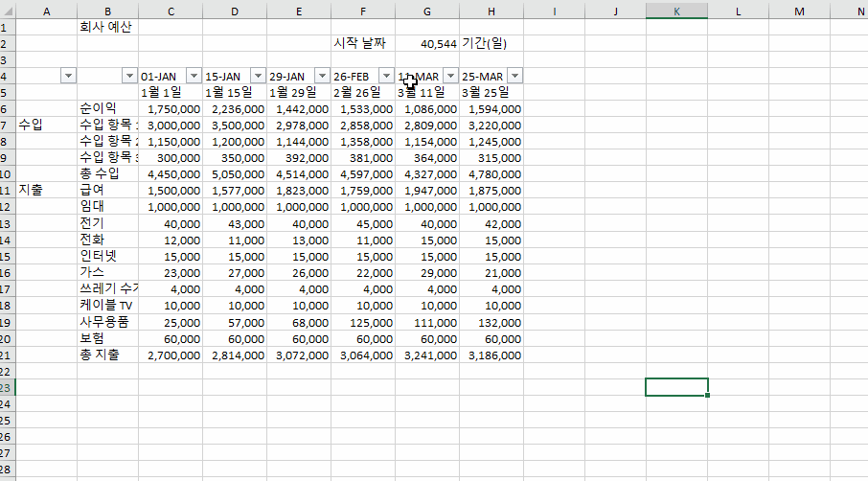Image resolution: width=868 pixels, height=481 pixels.
Task: Open filter dropdown for 01-JAN
Action: 194,76
